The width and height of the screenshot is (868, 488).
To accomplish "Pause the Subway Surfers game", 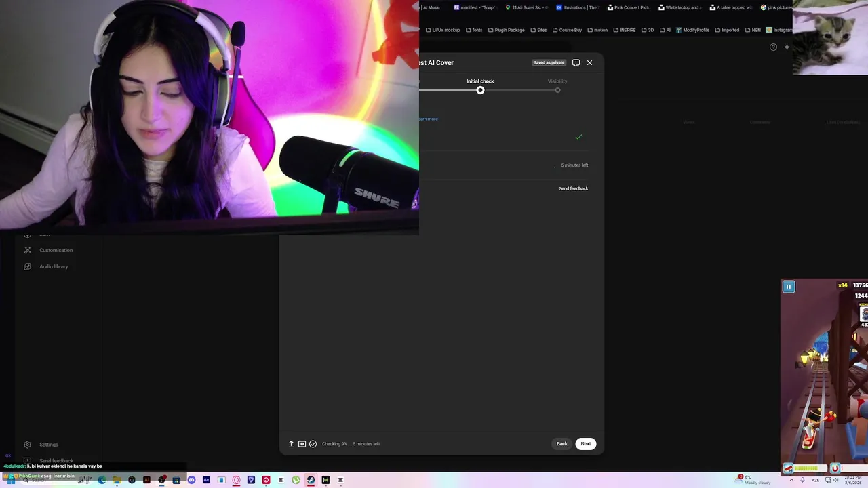I will click(789, 287).
